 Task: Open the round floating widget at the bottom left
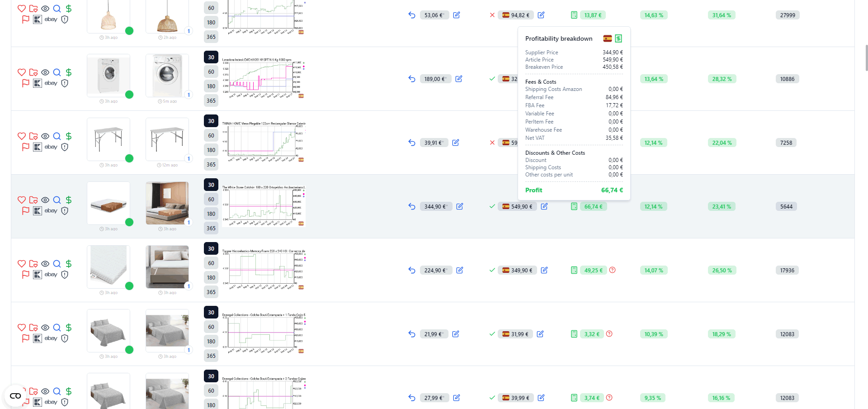15,396
